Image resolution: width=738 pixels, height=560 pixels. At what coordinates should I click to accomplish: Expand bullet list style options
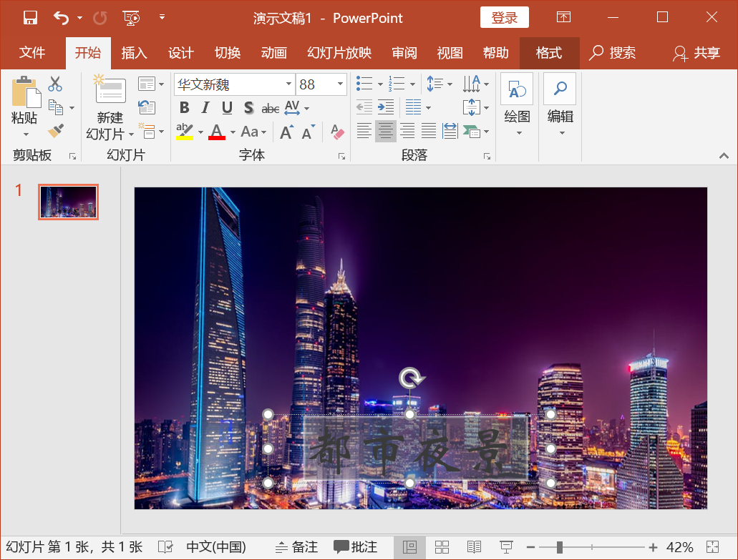point(380,84)
